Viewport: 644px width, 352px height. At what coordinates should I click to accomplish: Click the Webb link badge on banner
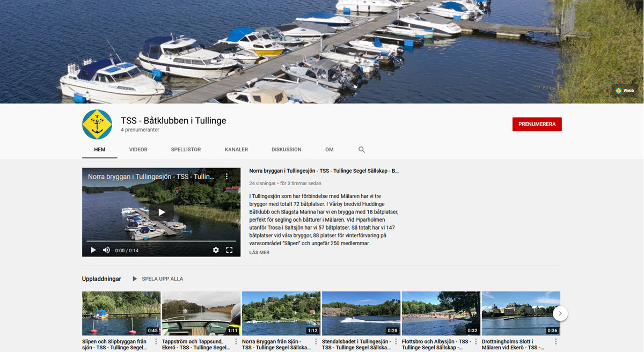625,91
